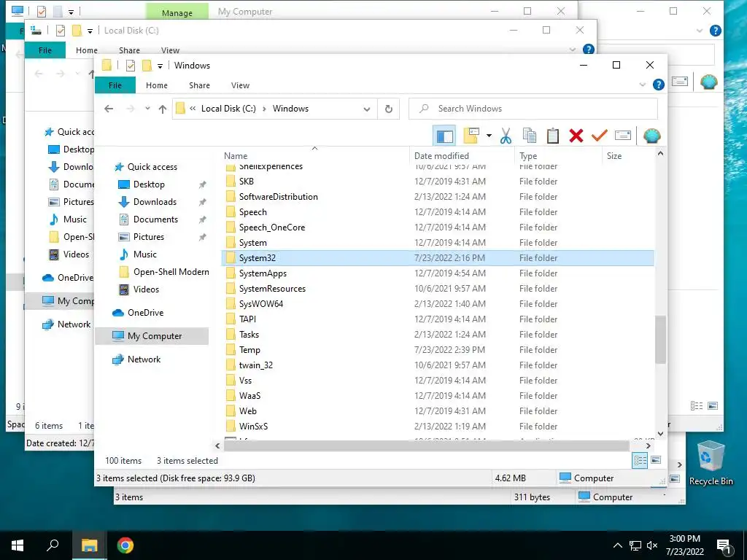The width and height of the screenshot is (747, 560).
Task: Click the red Delete X icon
Action: click(576, 136)
